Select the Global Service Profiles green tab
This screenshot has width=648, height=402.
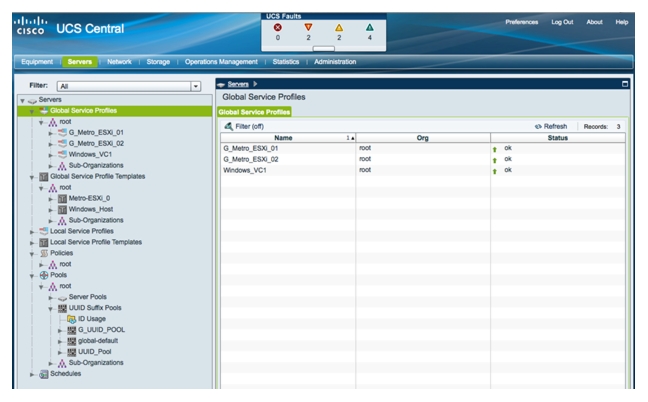tap(254, 112)
